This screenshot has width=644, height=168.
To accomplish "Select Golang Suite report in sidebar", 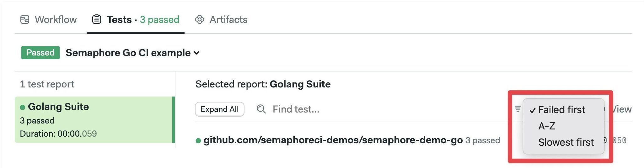I will 94,120.
